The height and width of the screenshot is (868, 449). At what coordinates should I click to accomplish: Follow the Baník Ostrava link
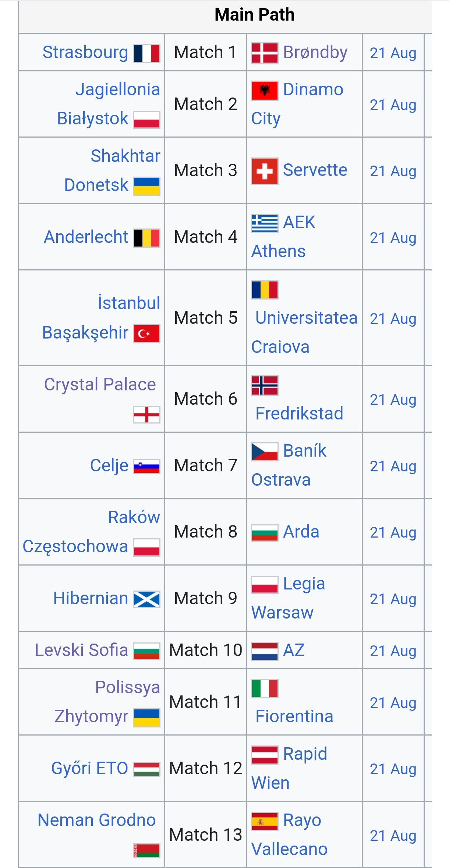(x=289, y=465)
